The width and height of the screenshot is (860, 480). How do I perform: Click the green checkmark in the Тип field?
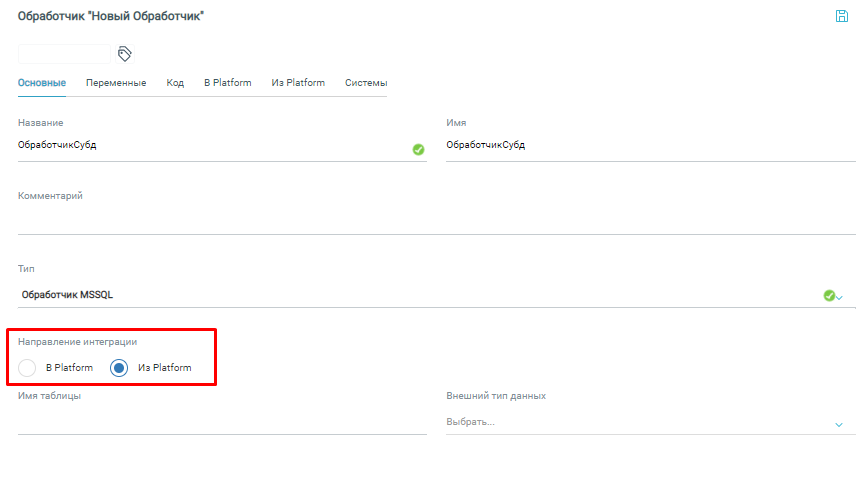[828, 295]
